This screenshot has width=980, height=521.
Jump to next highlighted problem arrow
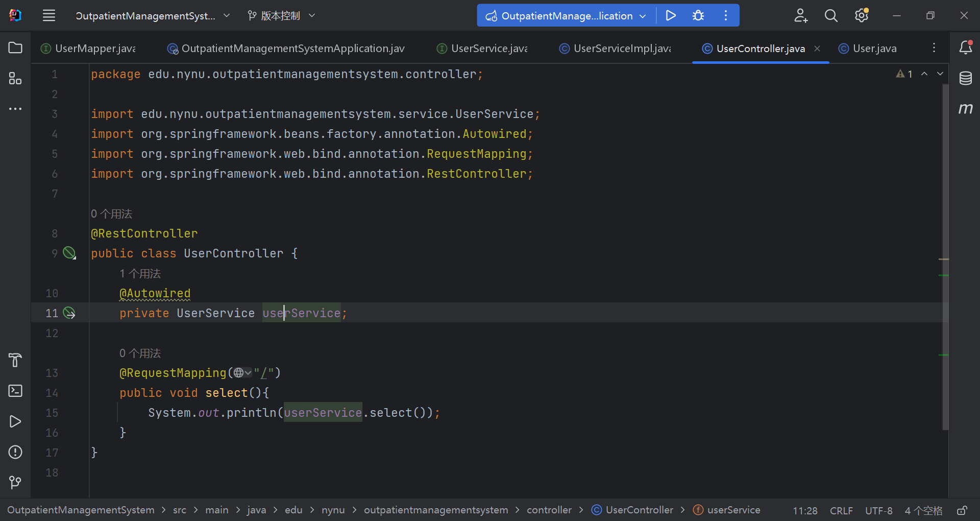point(940,74)
